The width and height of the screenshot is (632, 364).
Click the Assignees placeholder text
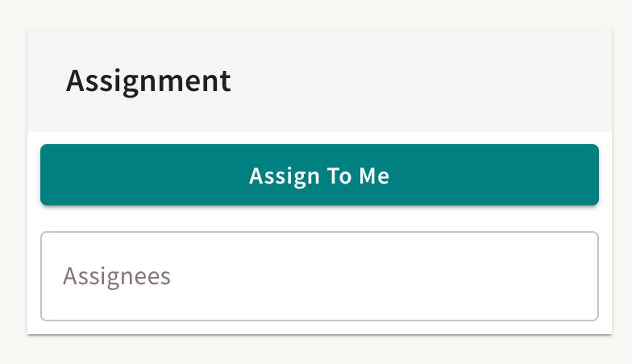click(x=117, y=276)
